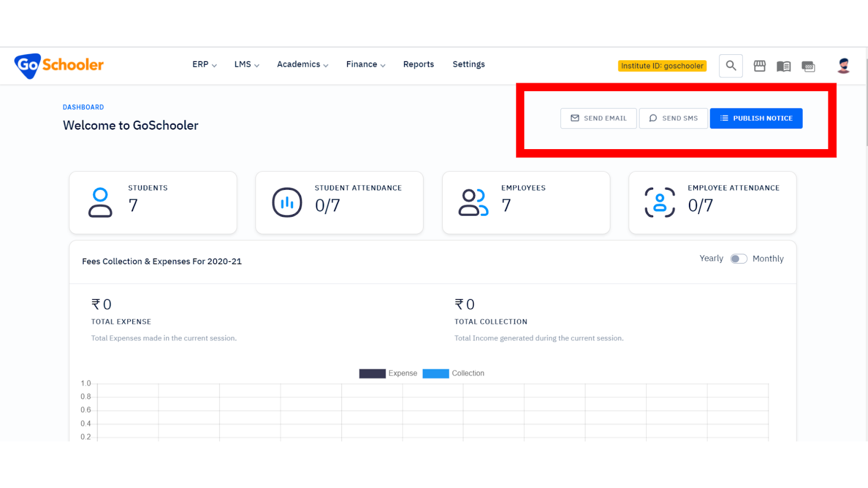
Task: Click the Employees group icon
Action: coord(474,202)
